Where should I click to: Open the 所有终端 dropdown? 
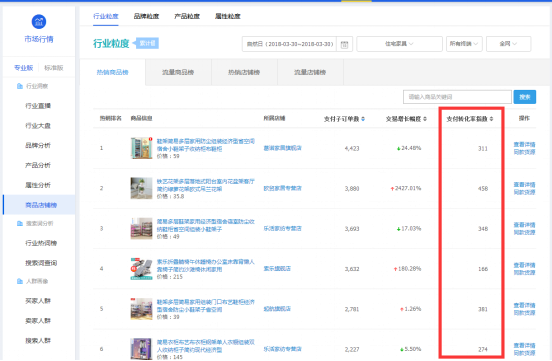click(x=464, y=44)
